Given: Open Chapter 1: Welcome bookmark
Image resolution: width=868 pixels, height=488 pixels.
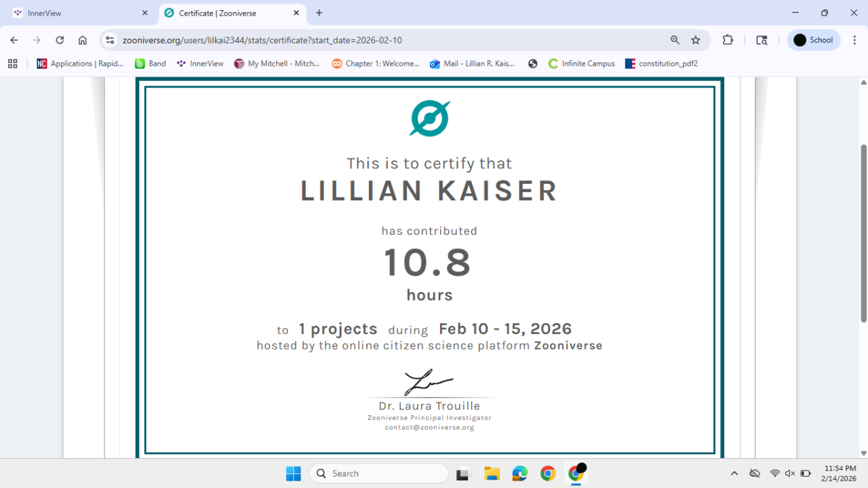Looking at the screenshot, I should coord(376,63).
